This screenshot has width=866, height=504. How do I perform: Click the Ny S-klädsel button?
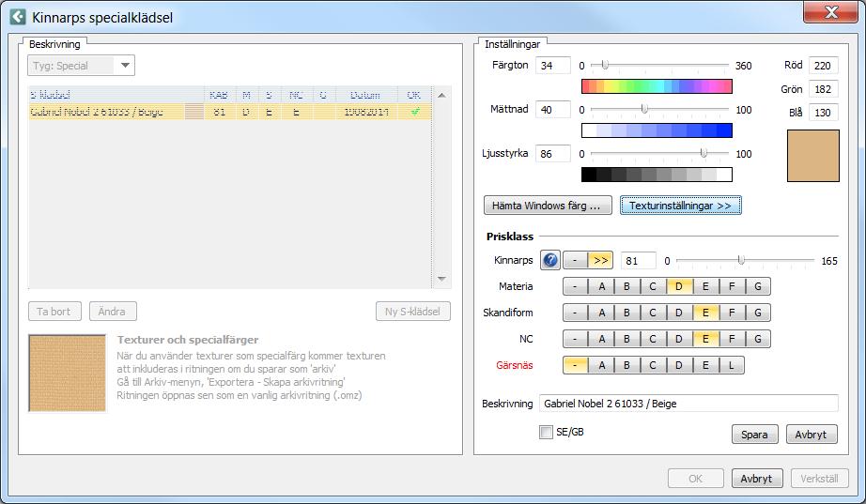412,312
